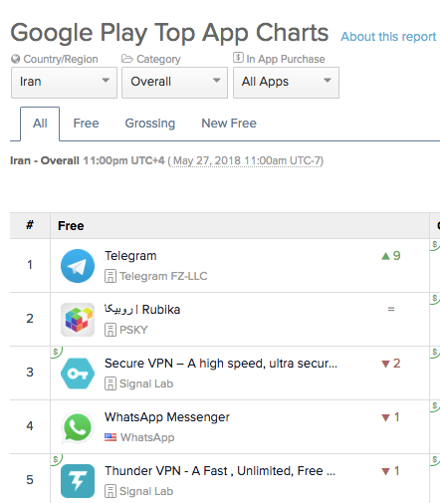The width and height of the screenshot is (440, 503).
Task: Open the Secure VPN app title link
Action: pos(221,363)
